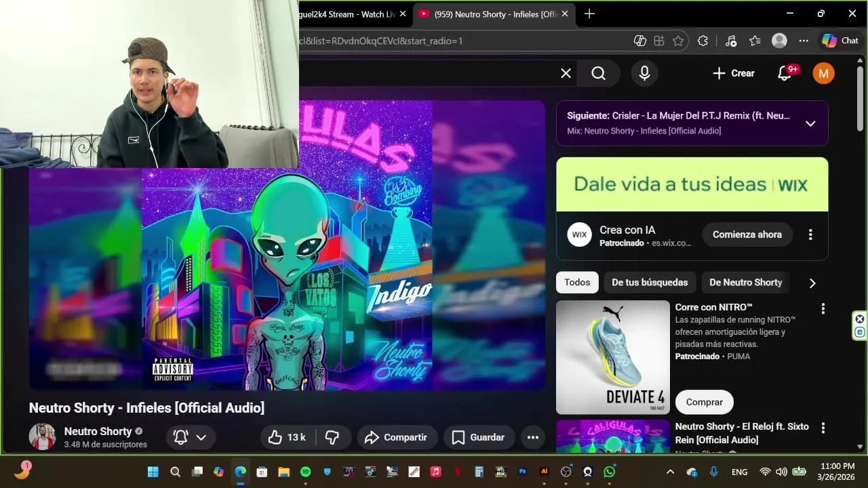The width and height of the screenshot is (868, 488).
Task: Click Comprar on PUMA ad
Action: pyautogui.click(x=704, y=402)
